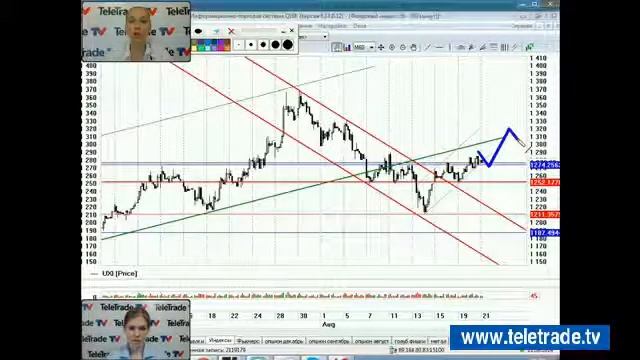The width and height of the screenshot is (640, 360).
Task: Choose the medium brush size dot
Action: point(263,45)
